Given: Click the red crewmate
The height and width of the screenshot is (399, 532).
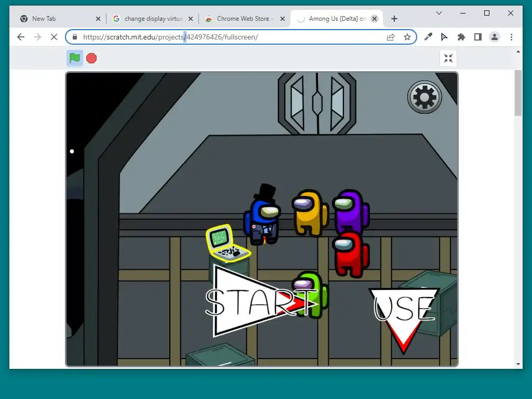Looking at the screenshot, I should click(x=351, y=255).
